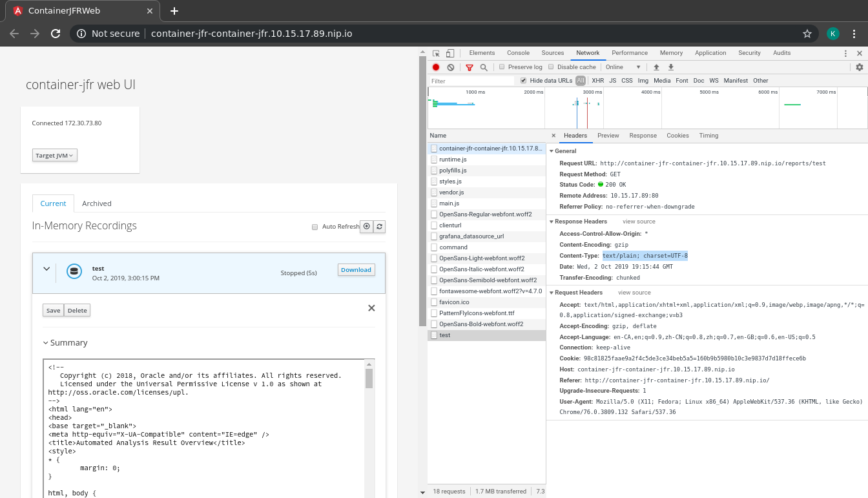Image resolution: width=868 pixels, height=498 pixels.
Task: Collapse the Response Headers section
Action: pos(552,222)
